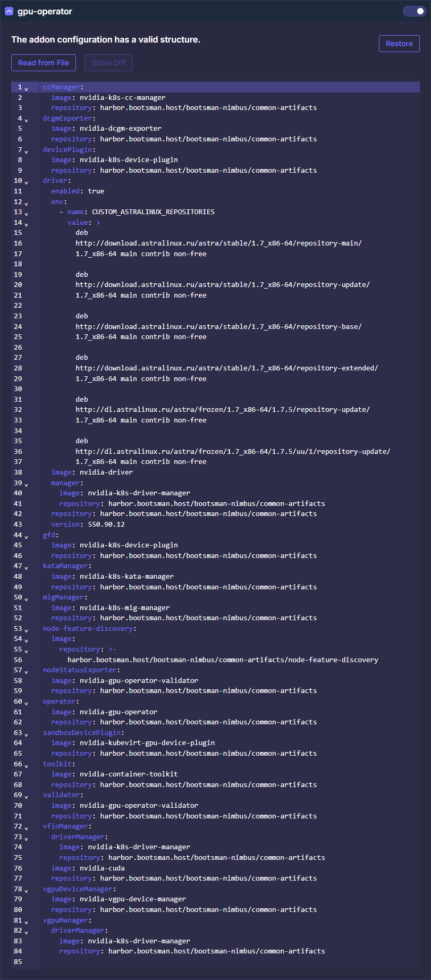Collapse the vfioManager section at line 72

pos(27,828)
